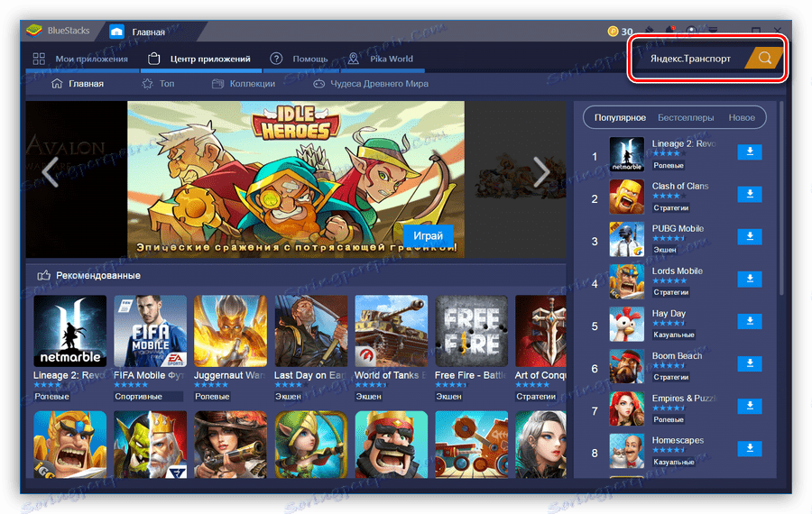Switch to Центр приложений tab
This screenshot has height=514, width=812.
(199, 59)
